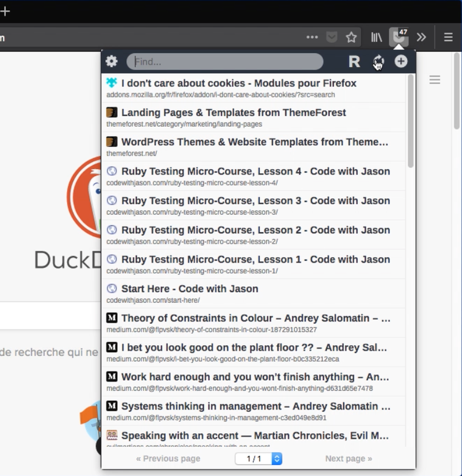Open the new tab plus button
Viewport: 462px width, 476px height.
point(5,11)
